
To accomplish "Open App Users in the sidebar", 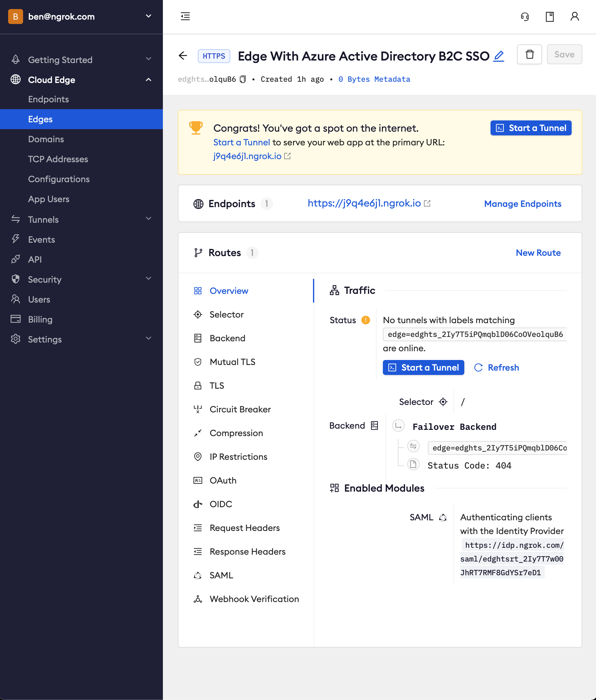I will pyautogui.click(x=81, y=199).
